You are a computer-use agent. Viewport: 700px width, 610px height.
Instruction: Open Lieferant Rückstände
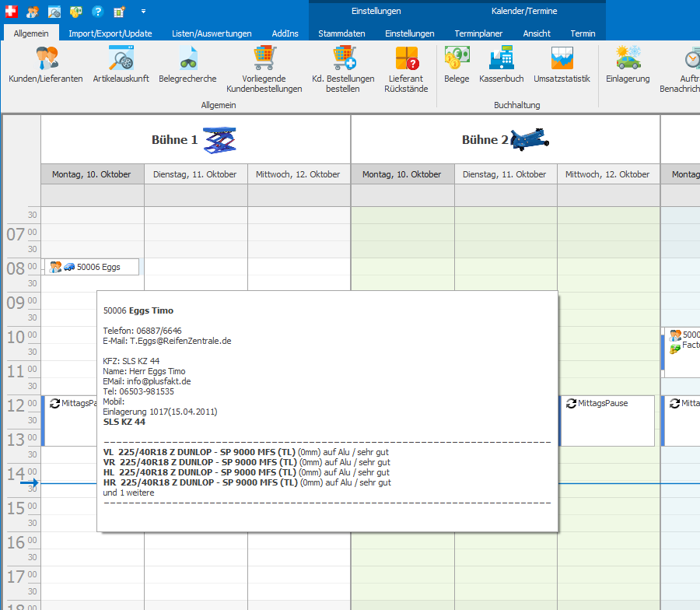(x=406, y=70)
